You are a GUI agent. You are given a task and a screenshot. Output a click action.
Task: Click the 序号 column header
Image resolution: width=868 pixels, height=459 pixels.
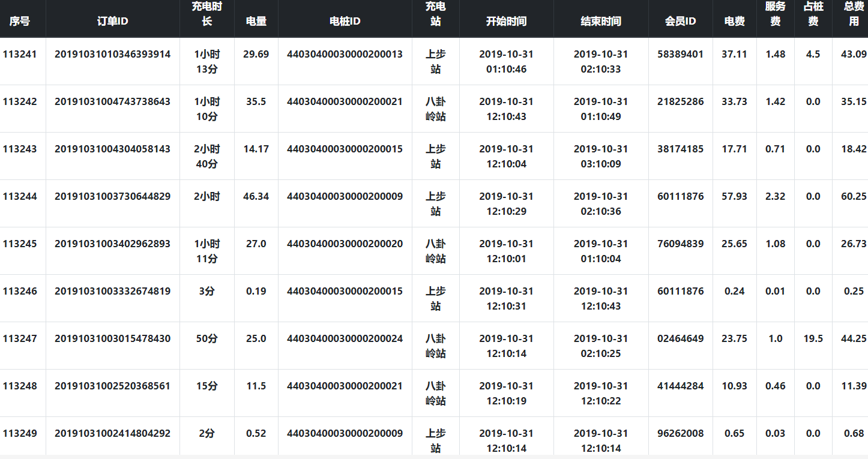click(x=20, y=21)
